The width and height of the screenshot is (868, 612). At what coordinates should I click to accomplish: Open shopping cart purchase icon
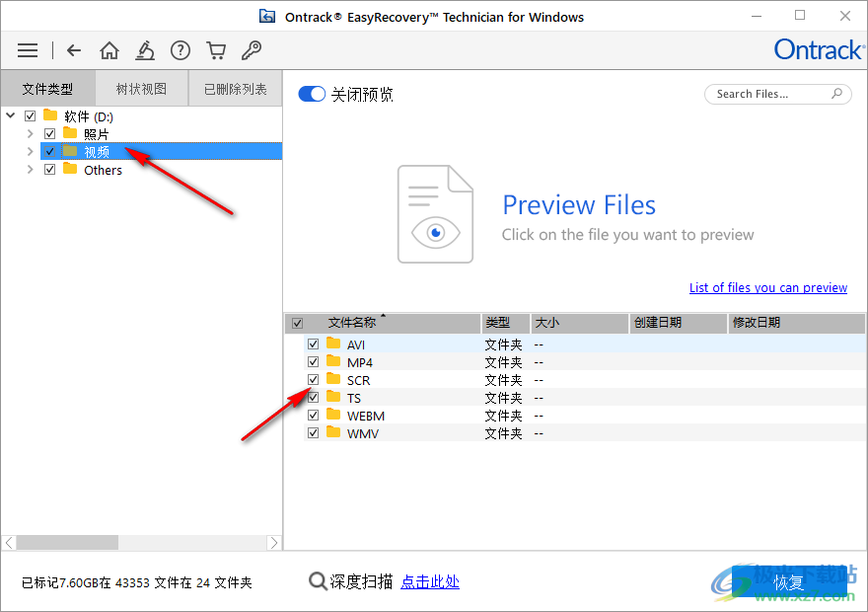point(216,50)
